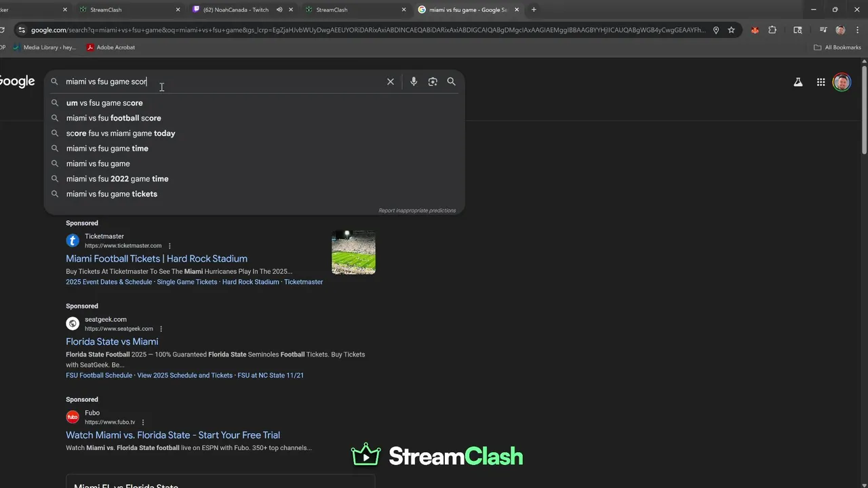Viewport: 868px width, 488px height.
Task: Open the All Bookmarks folder
Action: (x=837, y=47)
